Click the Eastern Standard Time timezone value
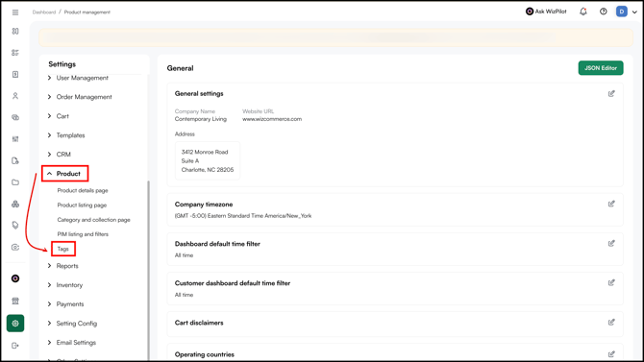Image resolution: width=644 pixels, height=362 pixels. pyautogui.click(x=243, y=216)
